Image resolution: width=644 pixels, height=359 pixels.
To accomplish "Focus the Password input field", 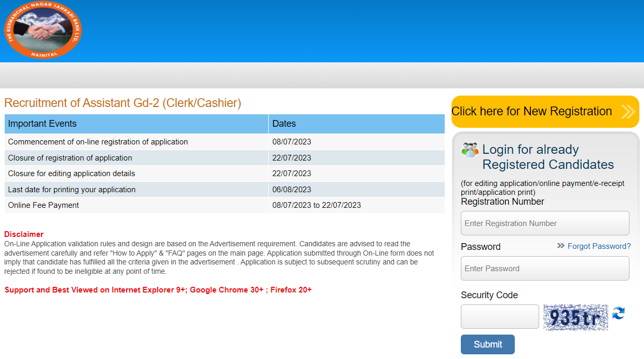I will 545,269.
